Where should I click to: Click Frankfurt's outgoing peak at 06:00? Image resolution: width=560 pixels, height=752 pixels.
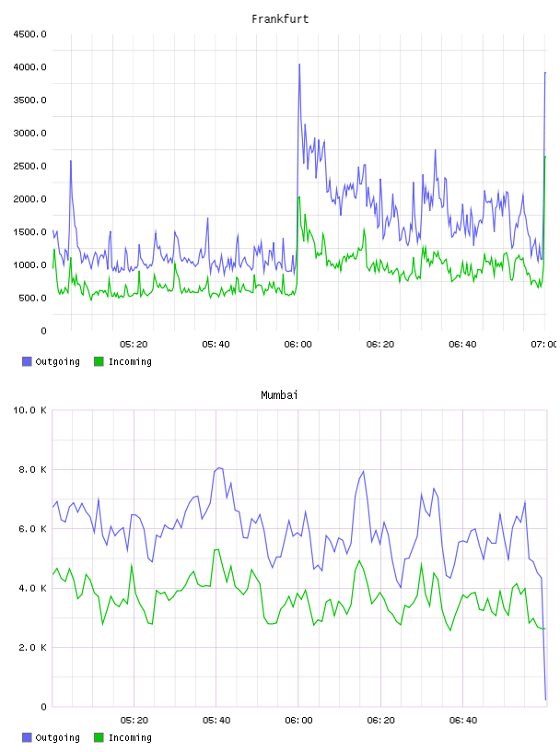click(x=299, y=65)
